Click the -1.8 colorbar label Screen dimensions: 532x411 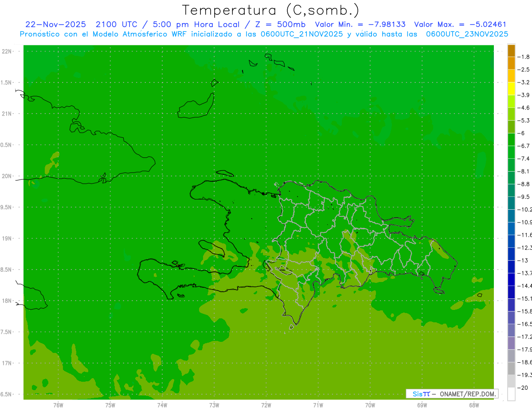[524, 57]
